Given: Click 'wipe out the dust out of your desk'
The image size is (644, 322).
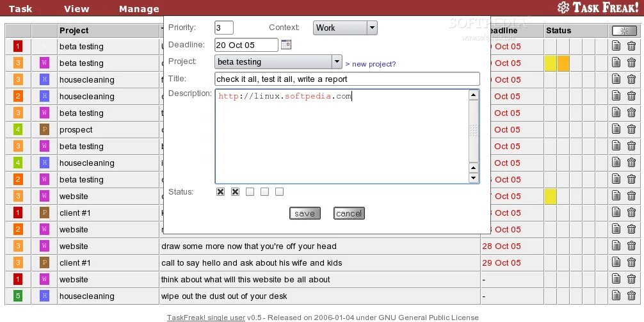Looking at the screenshot, I should (x=224, y=296).
